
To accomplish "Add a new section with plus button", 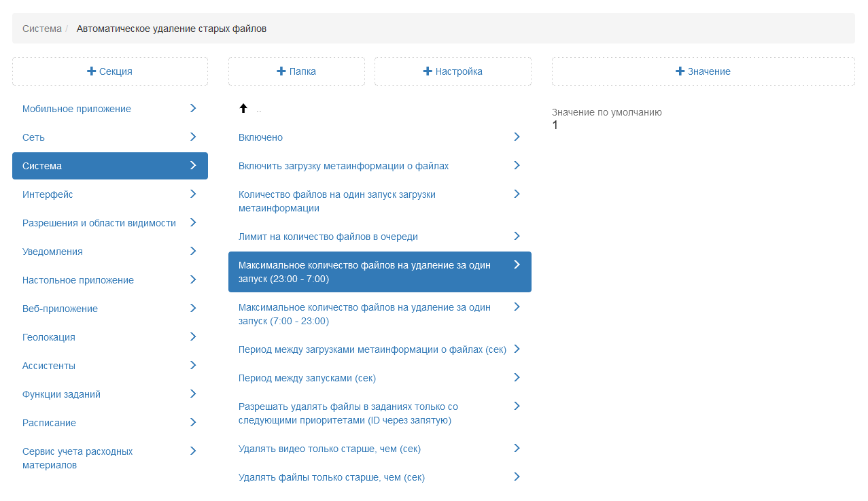I will coord(110,71).
